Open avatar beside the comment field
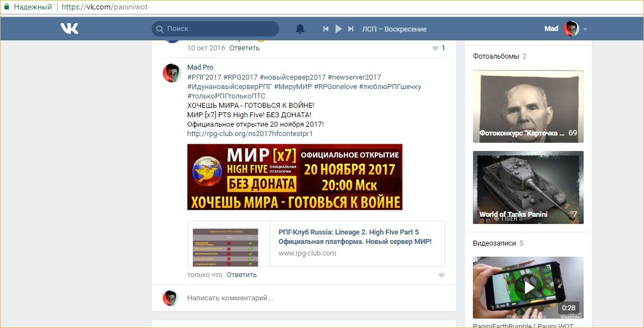 click(x=170, y=298)
